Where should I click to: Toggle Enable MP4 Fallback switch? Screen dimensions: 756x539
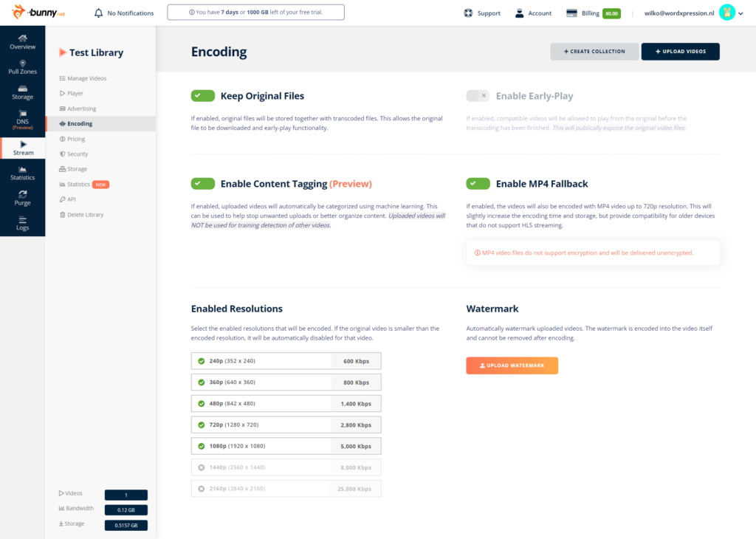click(x=478, y=183)
